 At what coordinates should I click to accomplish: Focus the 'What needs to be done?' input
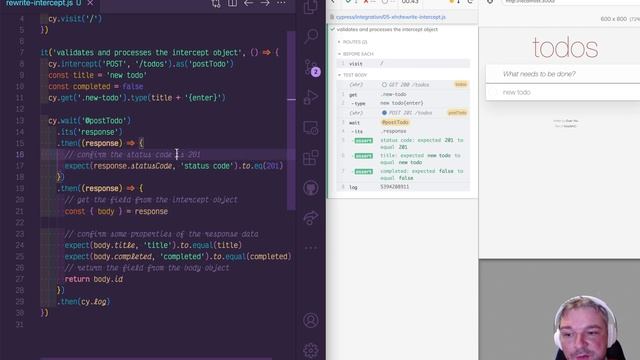(563, 74)
